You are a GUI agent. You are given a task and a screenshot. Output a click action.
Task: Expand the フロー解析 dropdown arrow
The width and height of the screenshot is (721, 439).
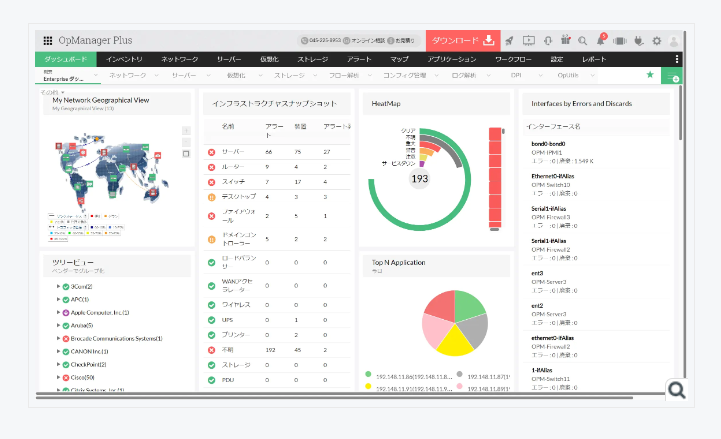(370, 75)
